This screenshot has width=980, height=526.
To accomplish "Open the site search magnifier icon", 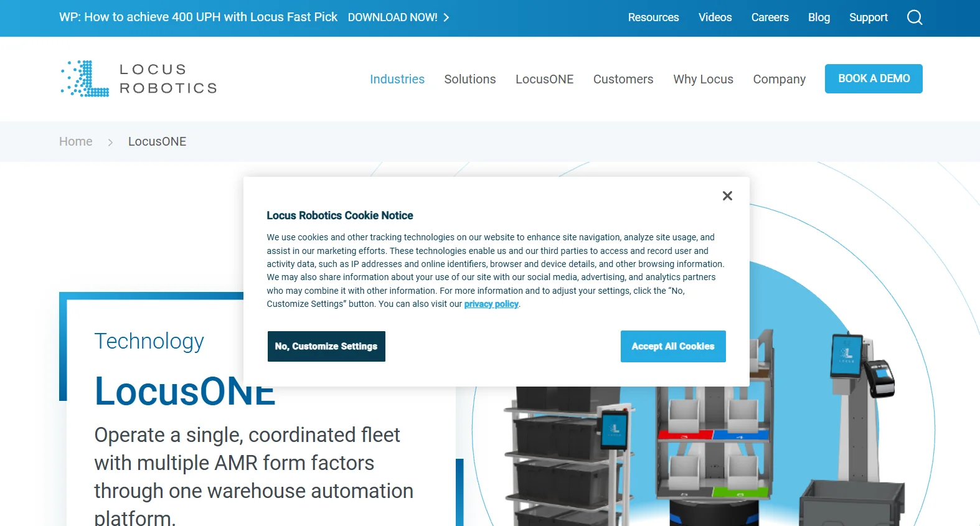I will [915, 17].
